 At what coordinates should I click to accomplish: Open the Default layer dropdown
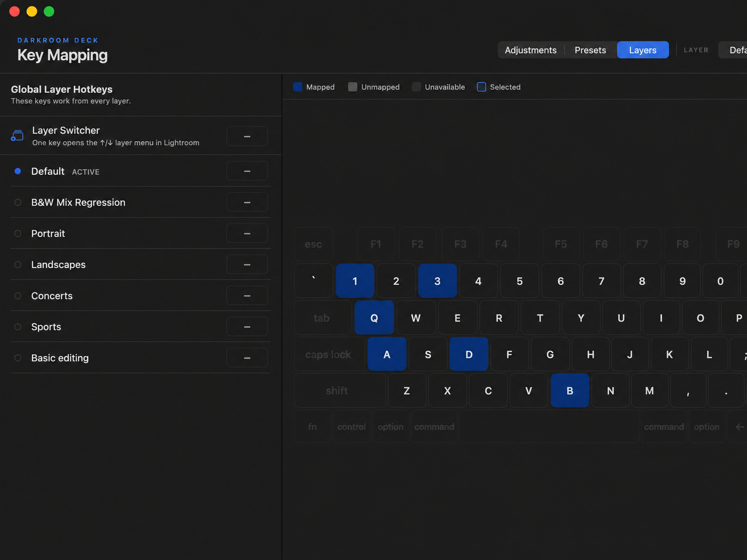[733, 50]
